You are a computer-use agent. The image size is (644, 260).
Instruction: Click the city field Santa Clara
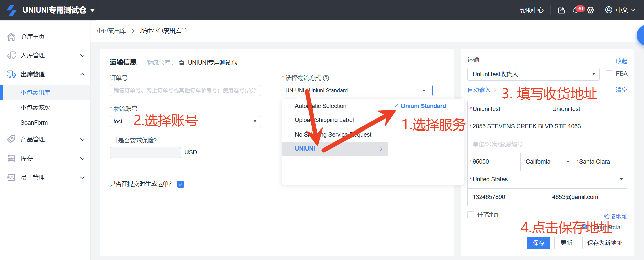coord(600,162)
